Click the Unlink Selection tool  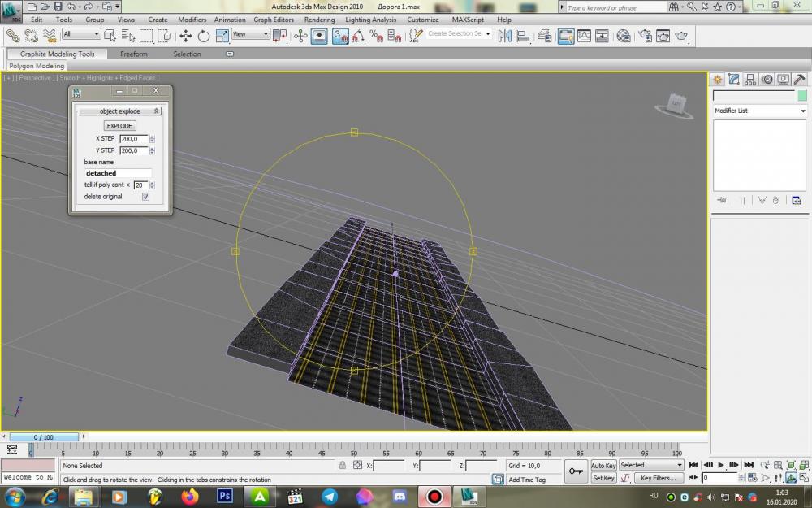(31, 35)
